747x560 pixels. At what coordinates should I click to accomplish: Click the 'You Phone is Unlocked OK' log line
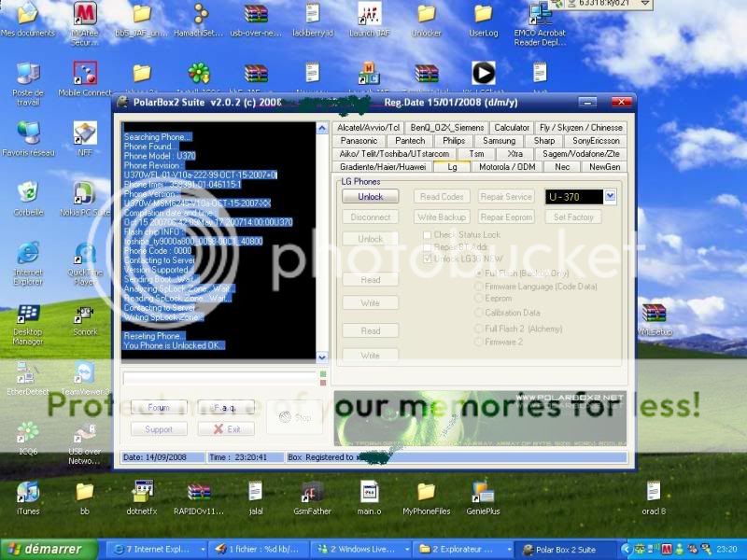[174, 345]
